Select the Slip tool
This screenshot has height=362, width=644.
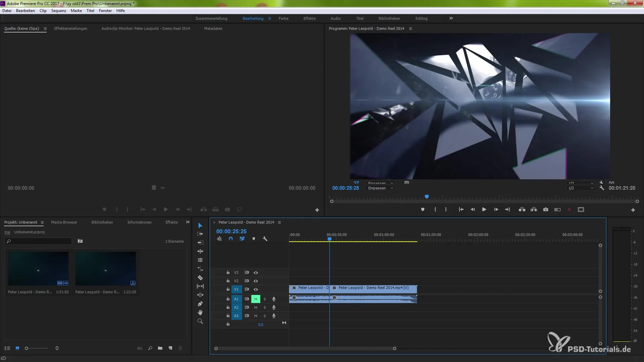pyautogui.click(x=200, y=286)
